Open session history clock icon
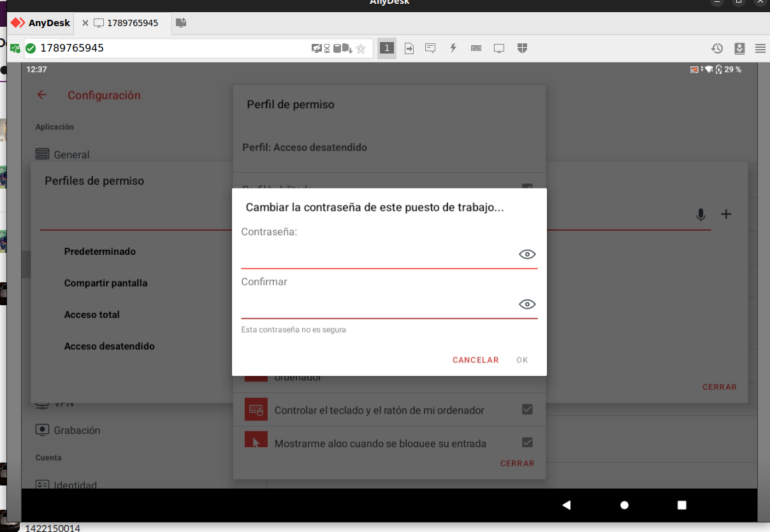 coord(717,48)
